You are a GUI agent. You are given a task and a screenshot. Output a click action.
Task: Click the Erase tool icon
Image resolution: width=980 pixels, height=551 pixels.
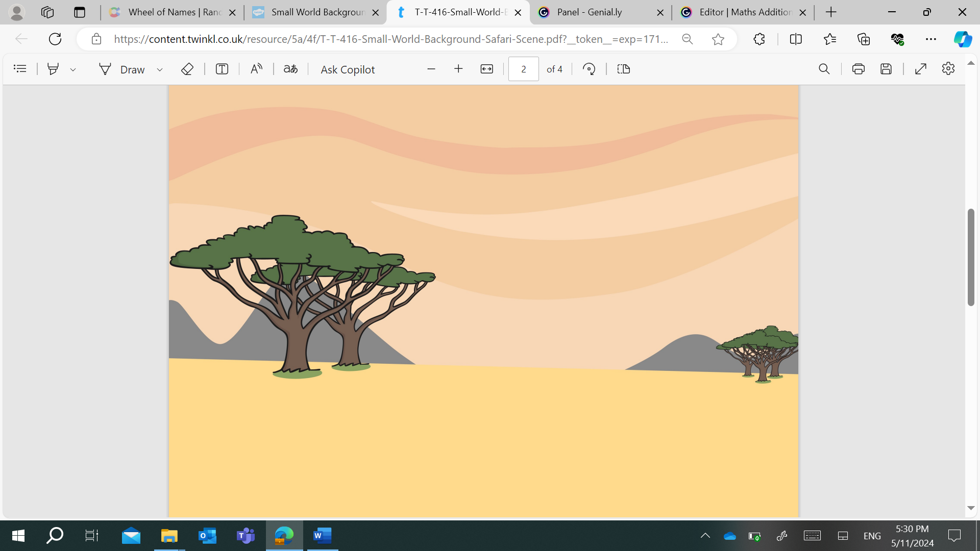pyautogui.click(x=187, y=69)
